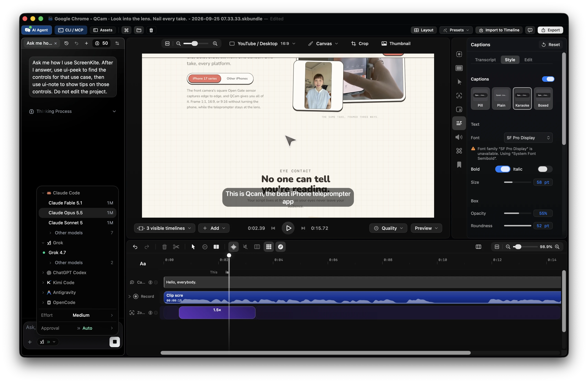
Task: Switch to the Transcript tab
Action: 485,60
